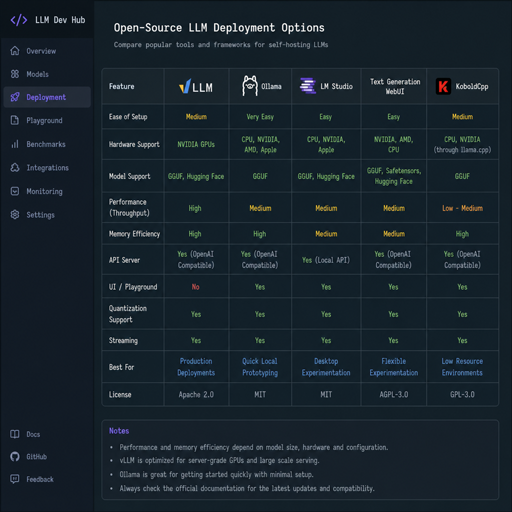Click the Low - Medium performance cell
Screen dimensions: 512x512
[x=462, y=208]
